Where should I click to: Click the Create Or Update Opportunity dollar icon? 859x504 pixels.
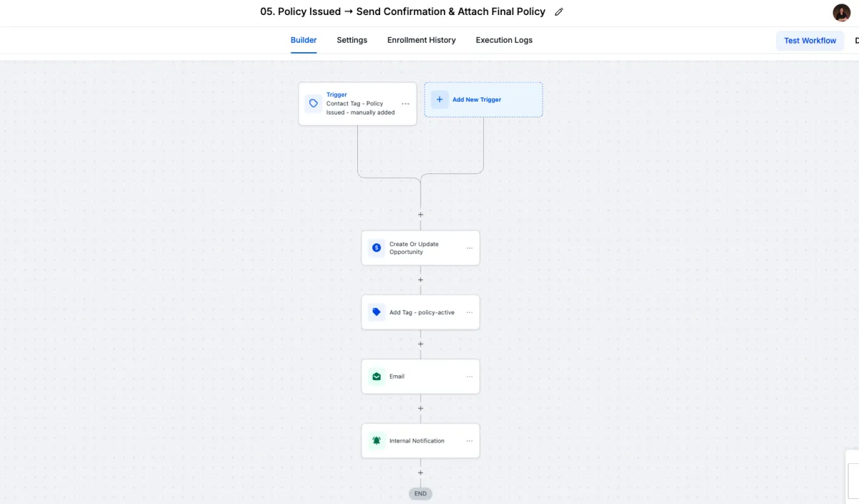[x=377, y=248]
